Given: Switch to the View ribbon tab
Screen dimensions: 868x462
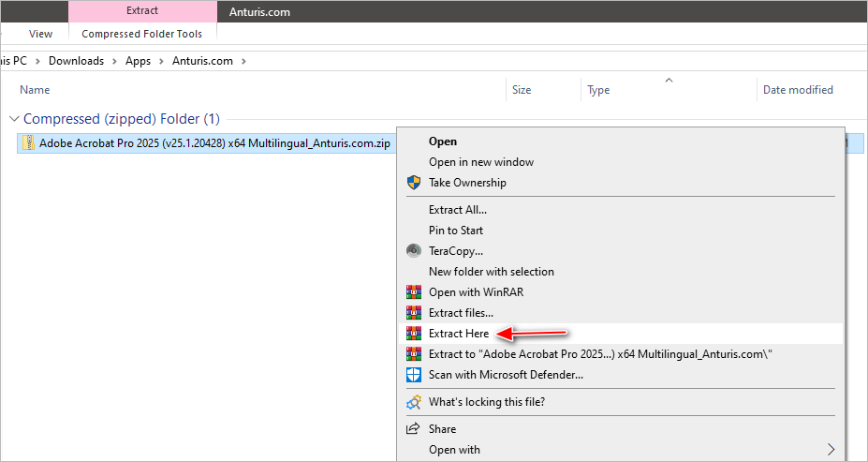Looking at the screenshot, I should [x=40, y=34].
